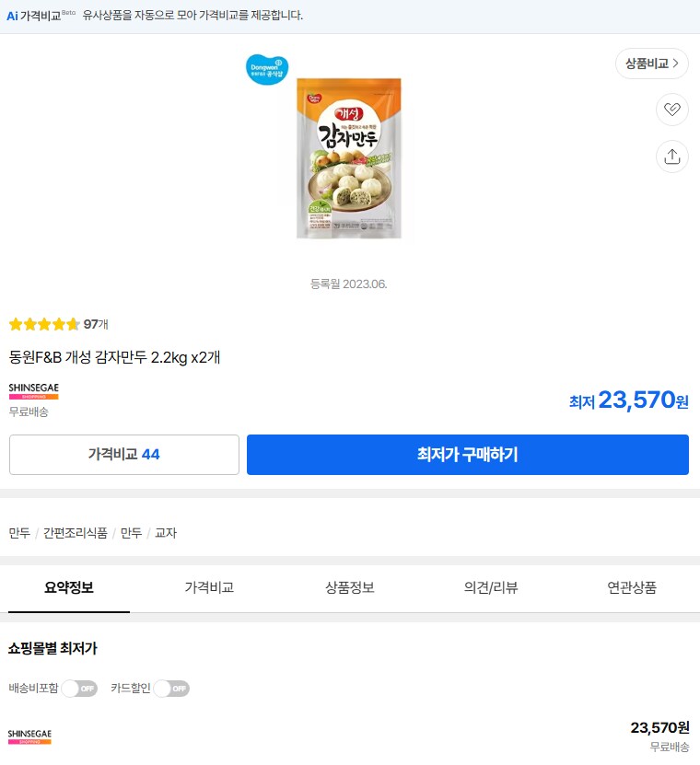The height and width of the screenshot is (765, 700).
Task: Click the heart wishlist icon
Action: [x=672, y=110]
